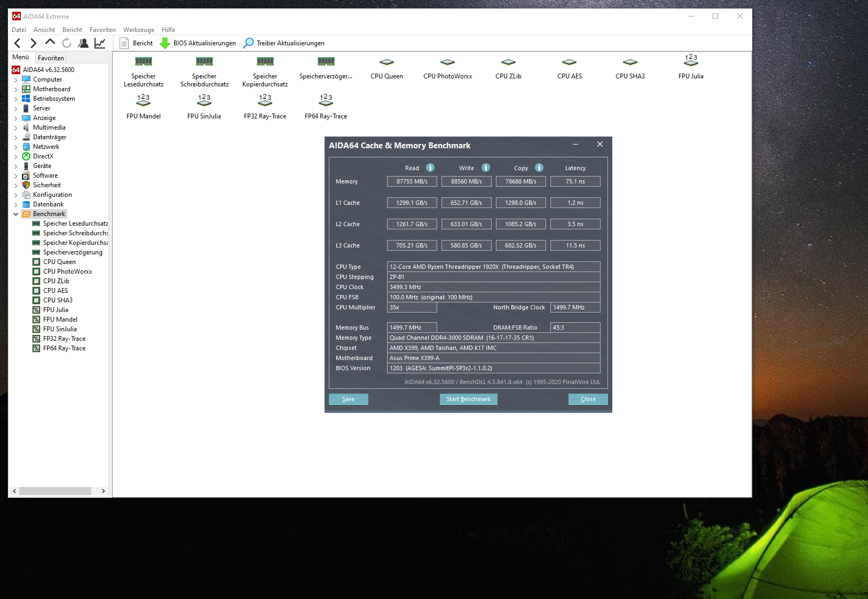Click the Write info icon in benchmark dialog
The width and height of the screenshot is (868, 599).
pos(486,167)
